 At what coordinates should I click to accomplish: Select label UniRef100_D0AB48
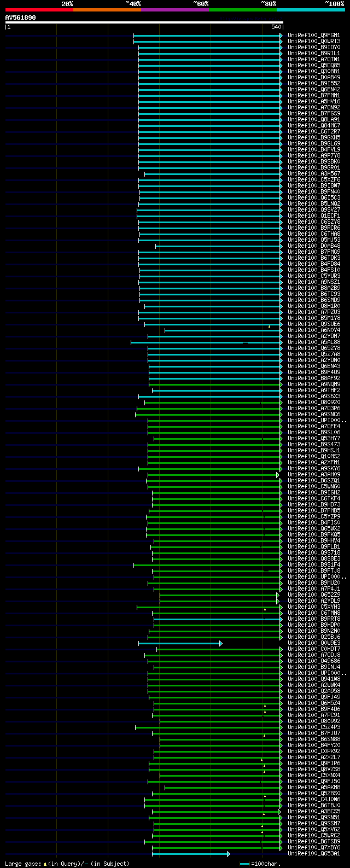tap(314, 246)
